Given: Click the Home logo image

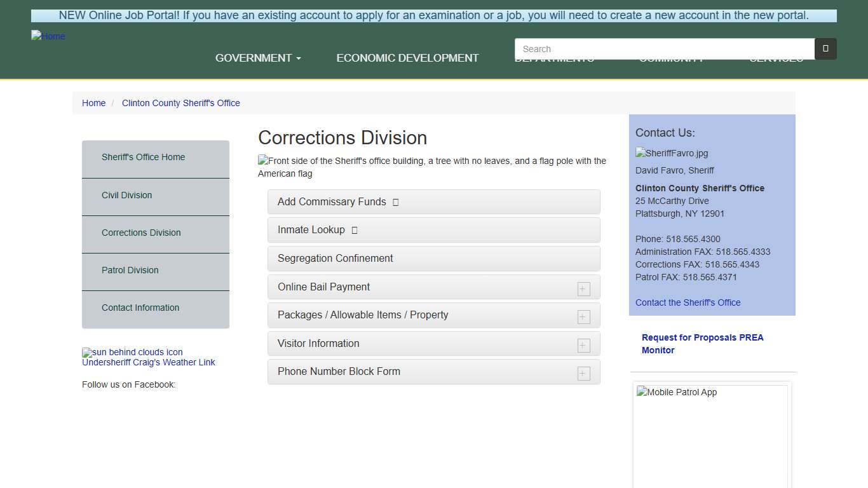Looking at the screenshot, I should pyautogui.click(x=48, y=36).
